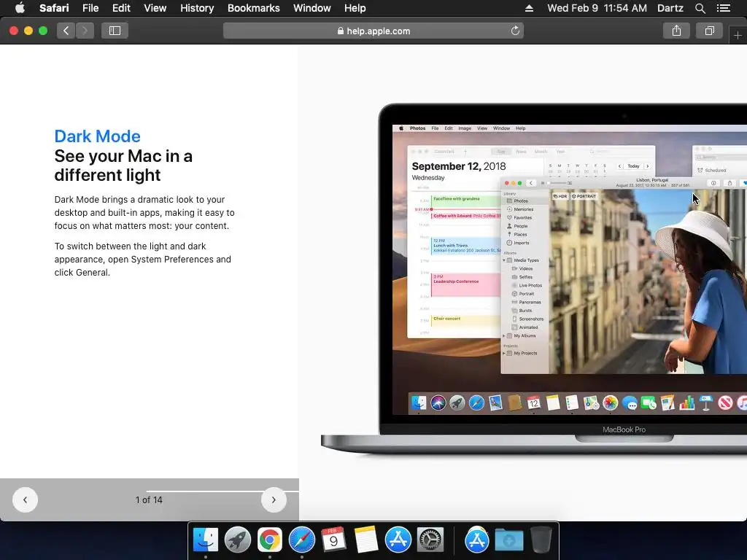Open the Trash in the Dock
Screen dimensions: 747x560
pos(541,540)
